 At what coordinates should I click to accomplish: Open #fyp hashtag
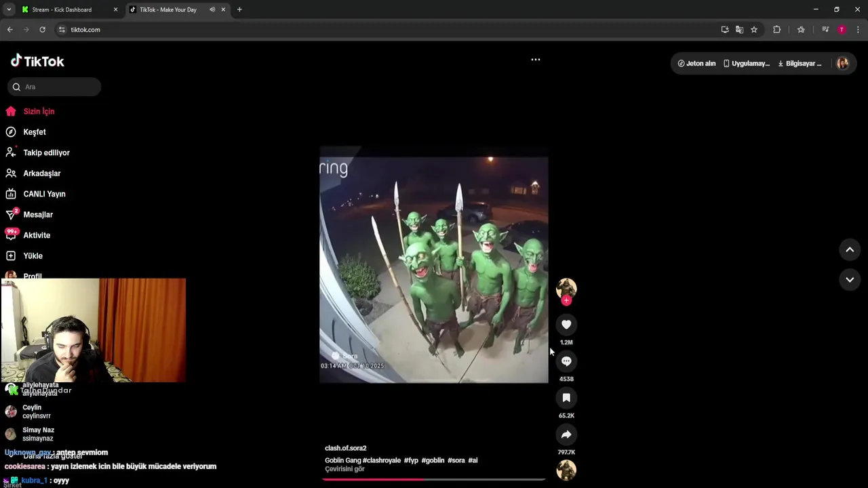411,460
